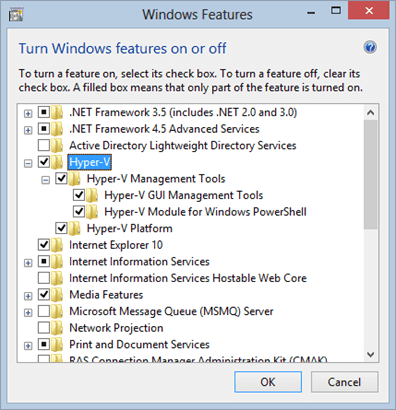Click the scrollbar down arrow
This screenshot has width=396, height=410.
coord(370,354)
